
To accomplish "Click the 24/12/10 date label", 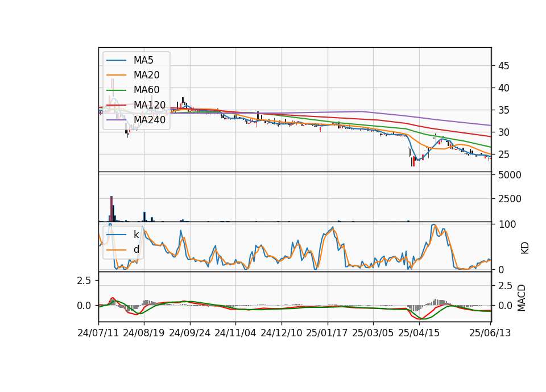I will (282, 333).
